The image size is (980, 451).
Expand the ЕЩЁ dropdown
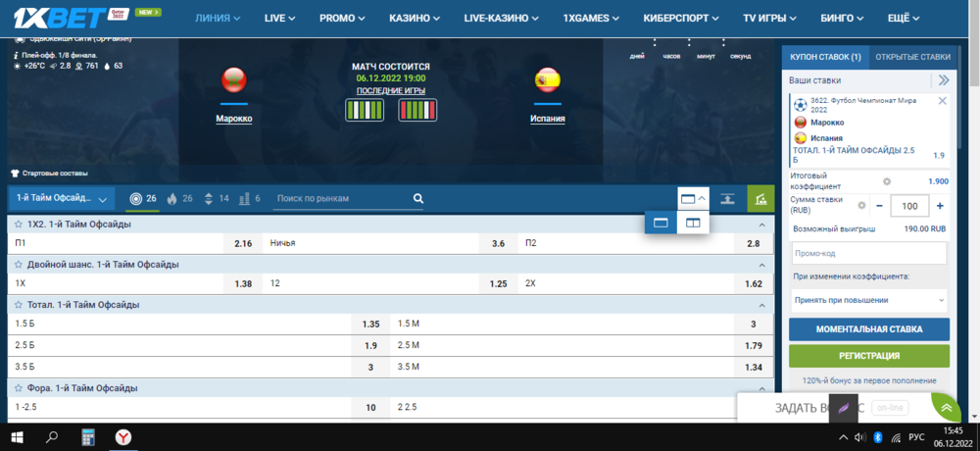[x=904, y=19]
